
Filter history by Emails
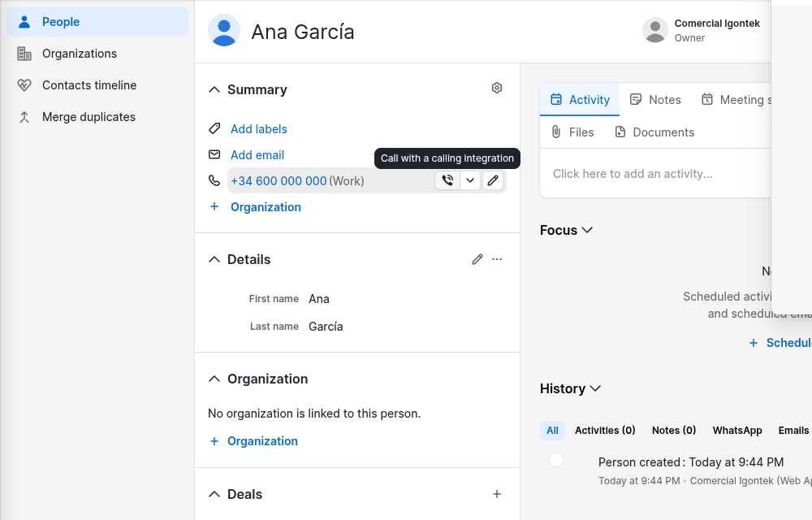793,431
